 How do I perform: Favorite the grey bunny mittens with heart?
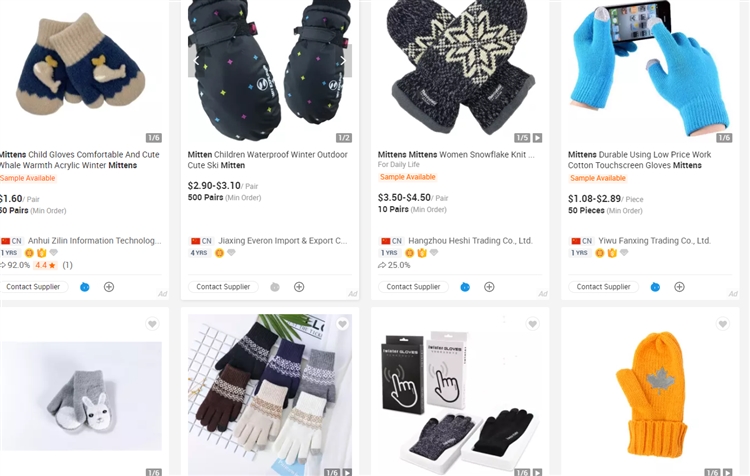[152, 324]
